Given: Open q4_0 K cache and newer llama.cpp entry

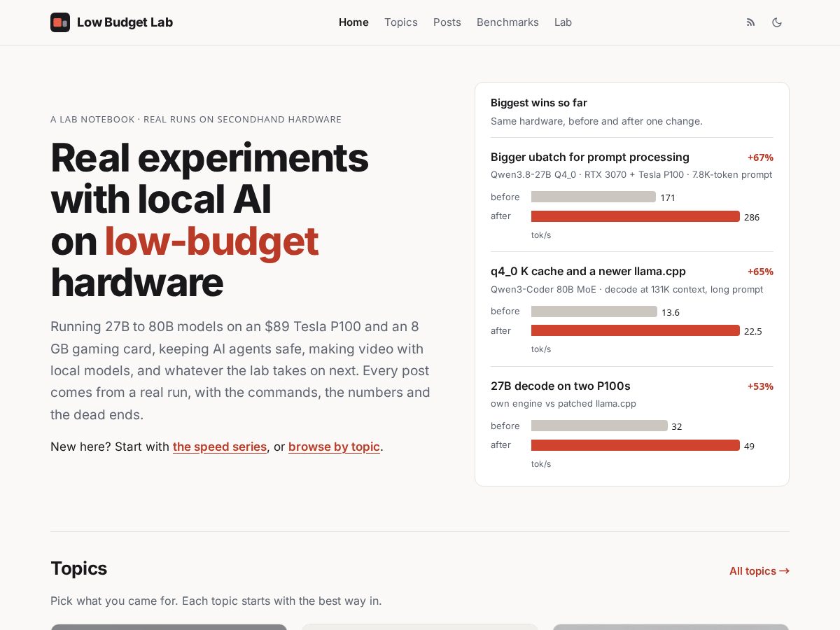Looking at the screenshot, I should [588, 272].
